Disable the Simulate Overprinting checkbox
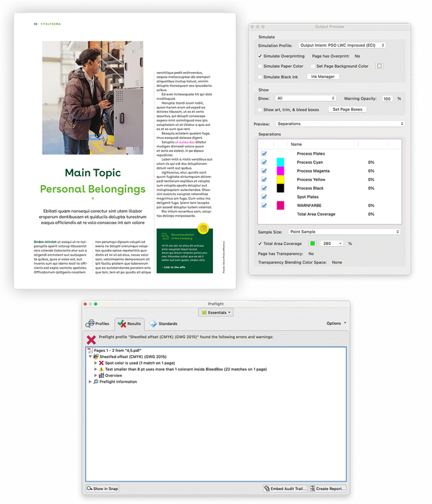This screenshot has height=504, width=432. 260,56
